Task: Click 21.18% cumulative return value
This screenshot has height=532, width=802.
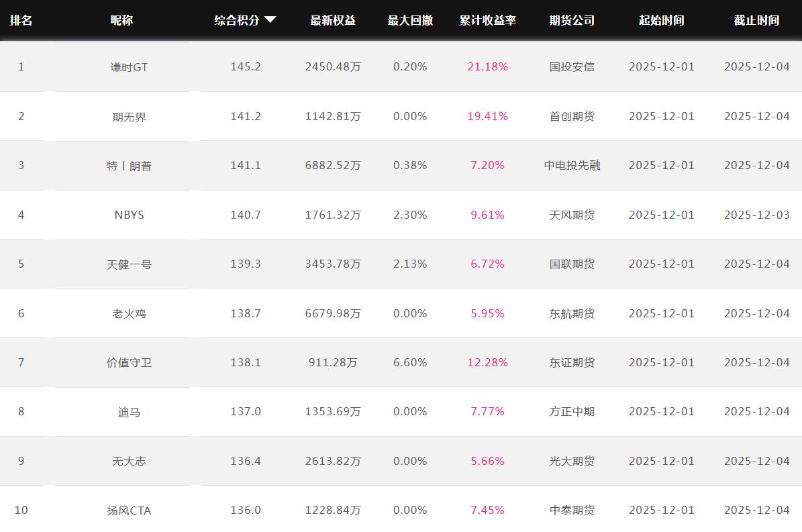Action: [487, 66]
